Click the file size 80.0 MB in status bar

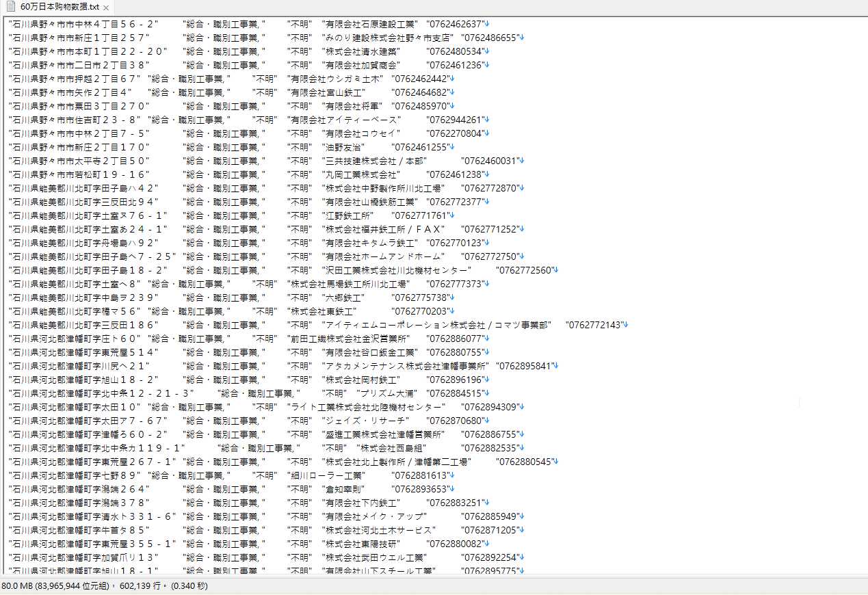pos(17,586)
